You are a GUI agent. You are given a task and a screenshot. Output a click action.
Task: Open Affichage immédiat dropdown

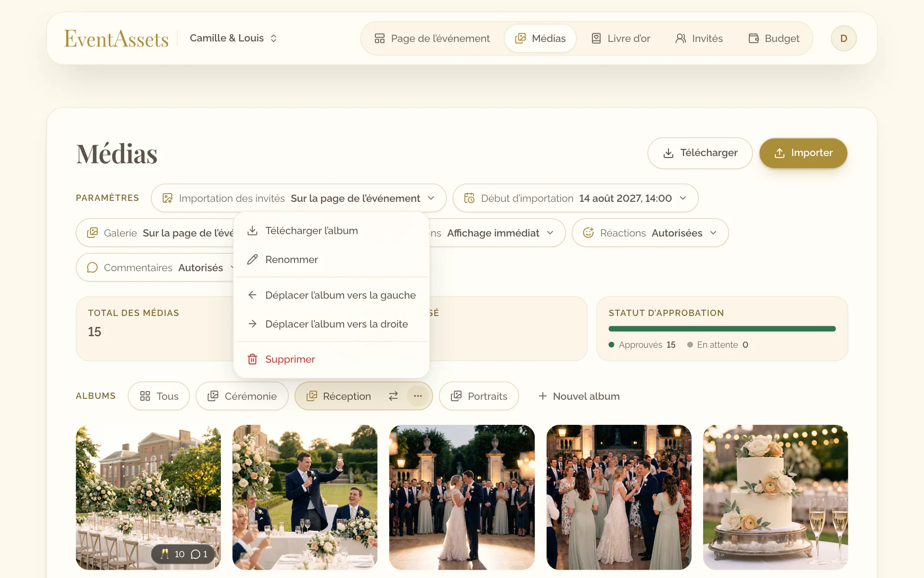(x=497, y=233)
